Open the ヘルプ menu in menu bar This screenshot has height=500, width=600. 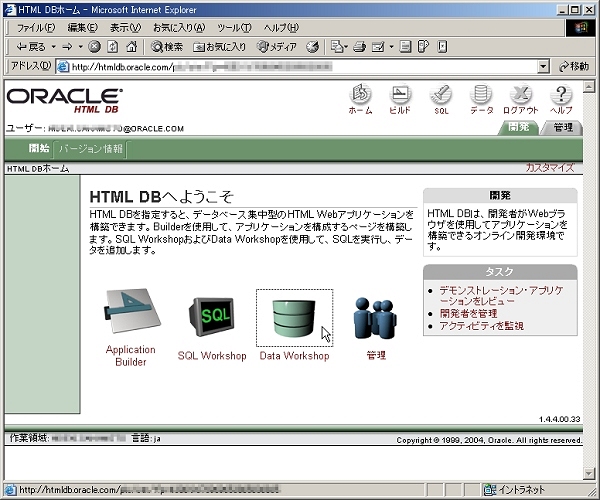click(281, 28)
